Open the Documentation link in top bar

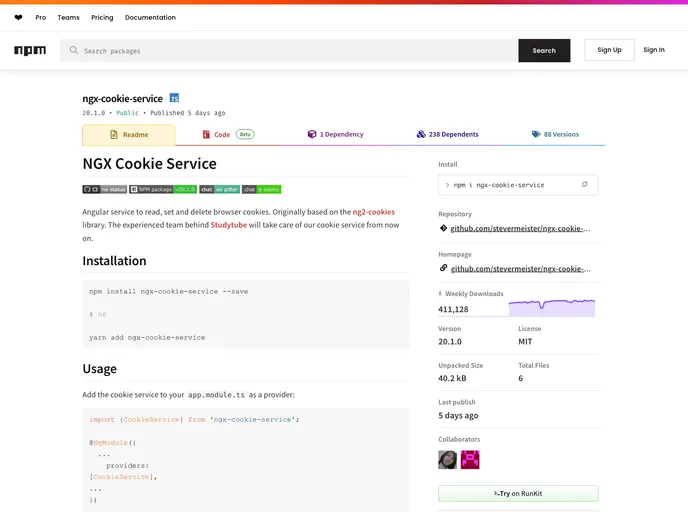(150, 18)
